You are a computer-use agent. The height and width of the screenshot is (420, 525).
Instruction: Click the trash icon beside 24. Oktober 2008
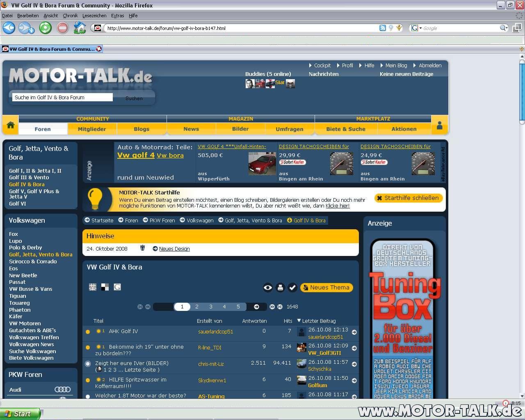[142, 248]
